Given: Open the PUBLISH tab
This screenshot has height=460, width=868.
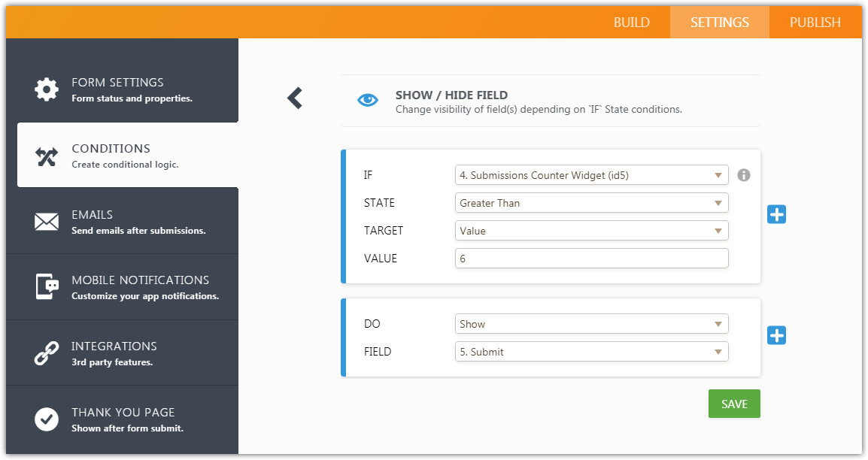Looking at the screenshot, I should (815, 22).
